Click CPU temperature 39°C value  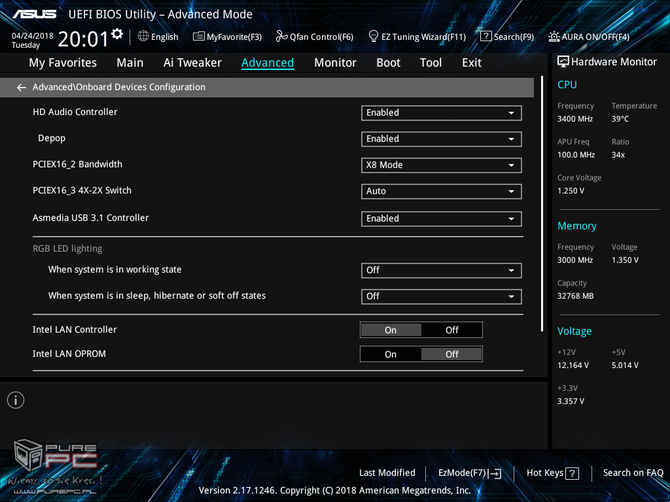620,119
